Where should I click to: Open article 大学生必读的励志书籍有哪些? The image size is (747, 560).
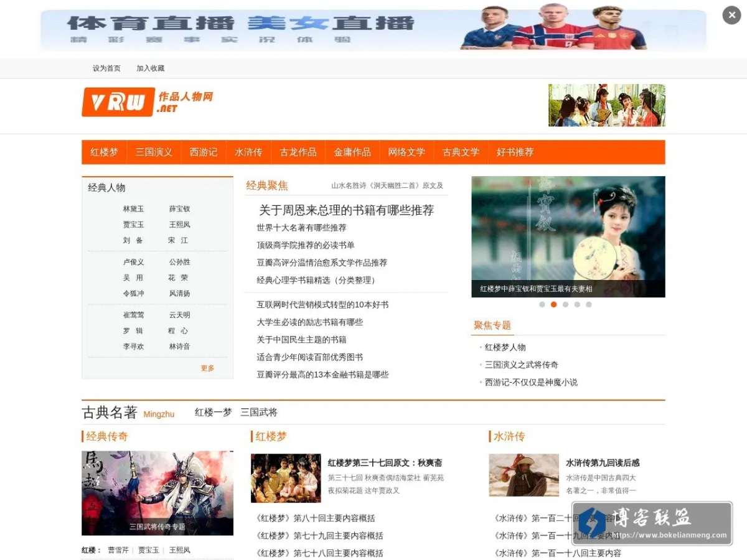pyautogui.click(x=309, y=322)
